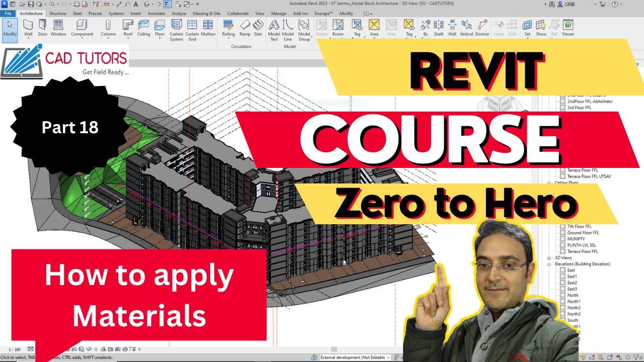Select the Floor tool
Screen dimensions: 644x362
tap(159, 28)
